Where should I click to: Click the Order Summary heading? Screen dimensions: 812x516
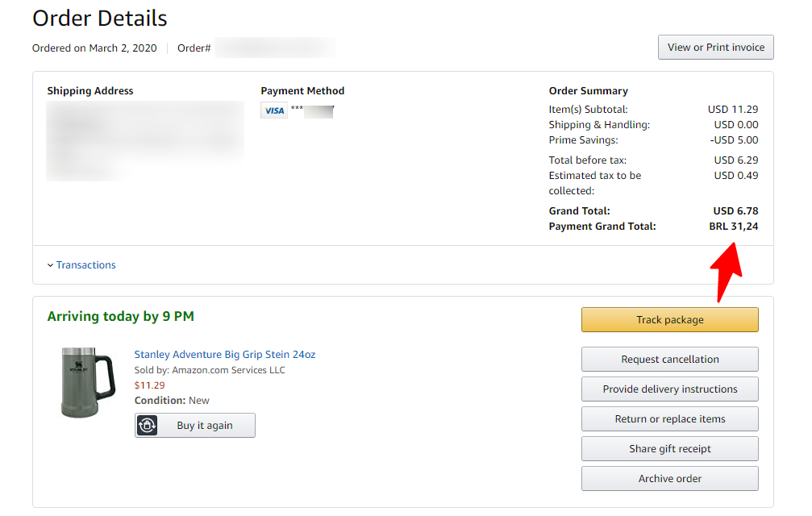click(x=589, y=91)
